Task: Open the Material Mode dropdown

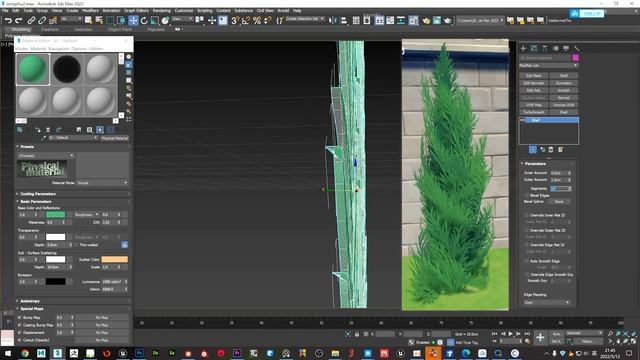Action: [x=102, y=183]
